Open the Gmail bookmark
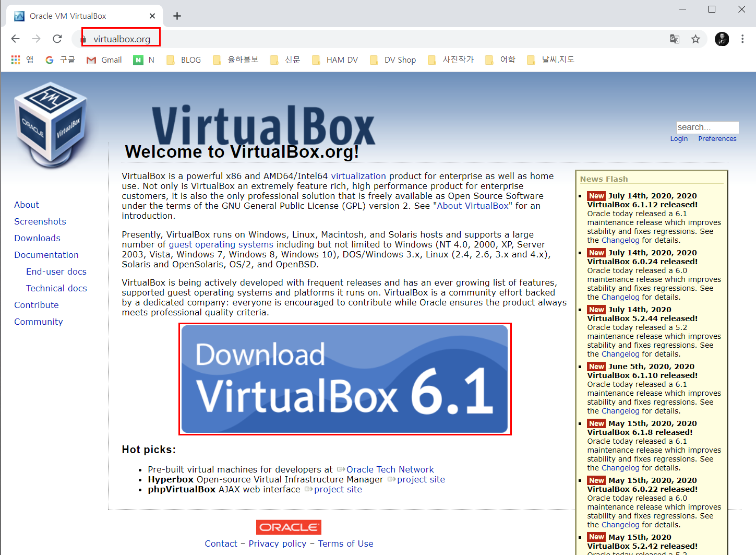The width and height of the screenshot is (756, 555). (104, 60)
